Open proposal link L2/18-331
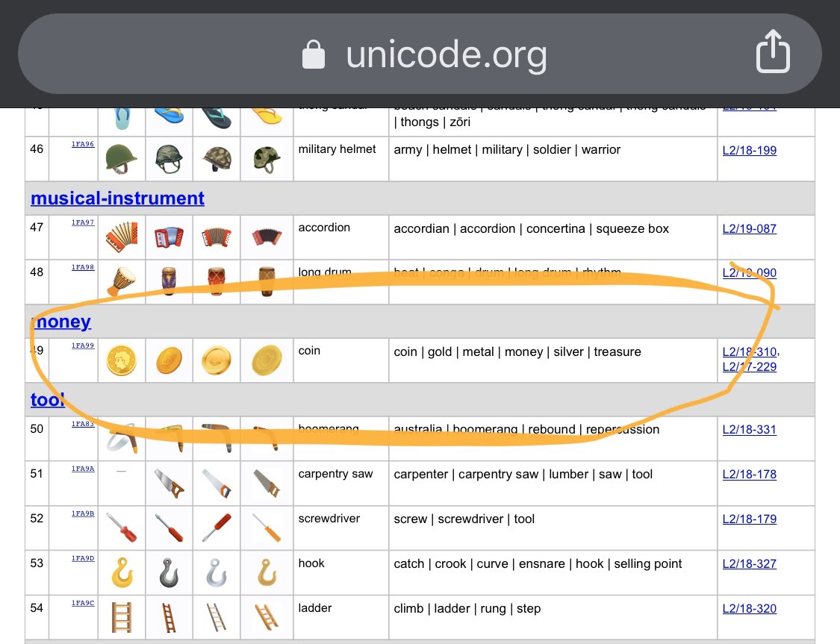 click(x=750, y=429)
